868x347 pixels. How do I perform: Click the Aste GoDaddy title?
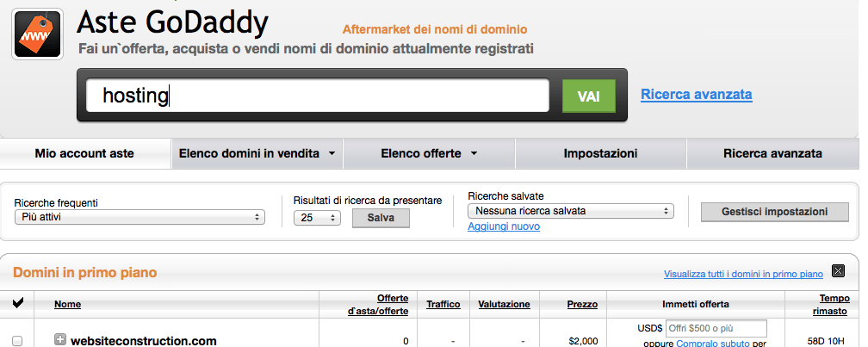(x=173, y=22)
